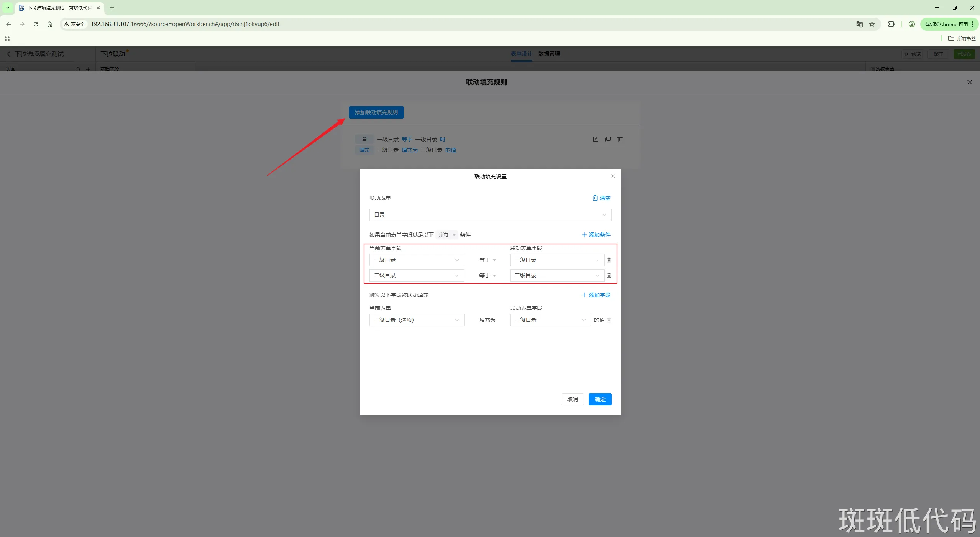Image resolution: width=980 pixels, height=537 pixels.
Task: Expand the current form 二级目录 field dropdown
Action: pyautogui.click(x=416, y=275)
